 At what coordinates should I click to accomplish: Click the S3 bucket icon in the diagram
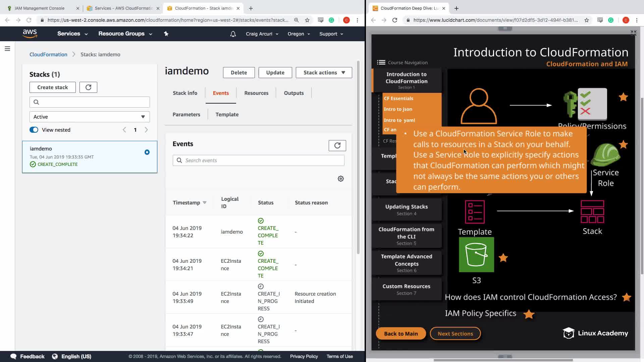[x=476, y=255]
